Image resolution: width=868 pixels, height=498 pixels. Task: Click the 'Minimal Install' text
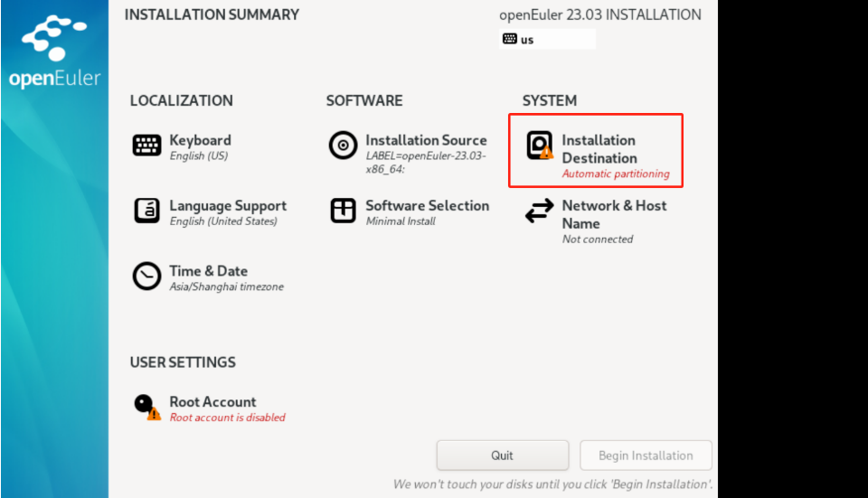tap(401, 221)
